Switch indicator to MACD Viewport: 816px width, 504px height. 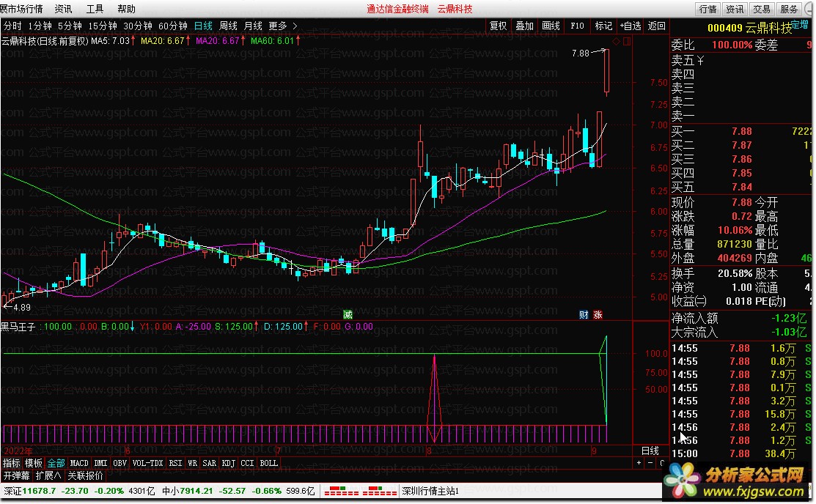[x=79, y=463]
